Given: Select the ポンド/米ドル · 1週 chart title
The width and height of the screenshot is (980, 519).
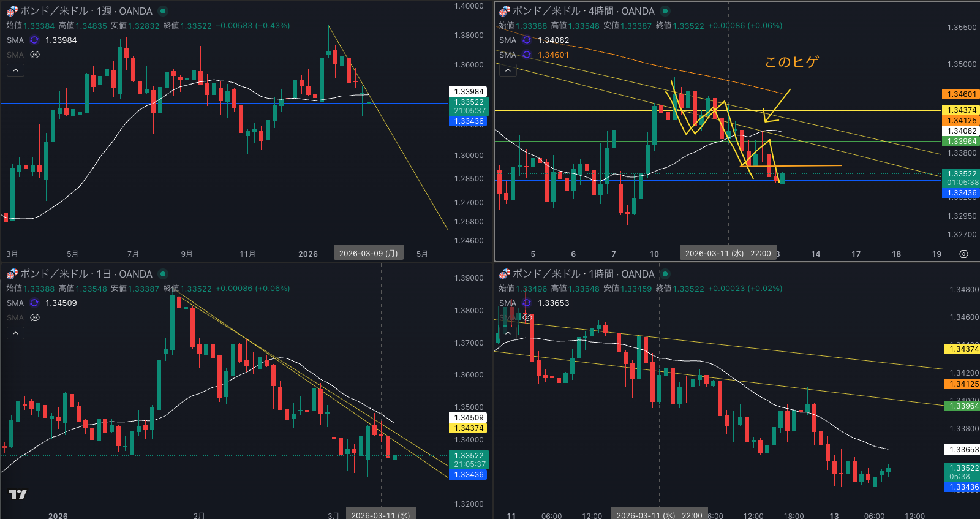Looking at the screenshot, I should [x=86, y=11].
